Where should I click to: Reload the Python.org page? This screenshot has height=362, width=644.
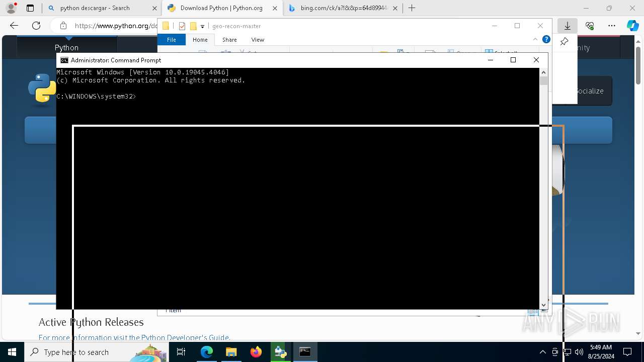[36, 26]
